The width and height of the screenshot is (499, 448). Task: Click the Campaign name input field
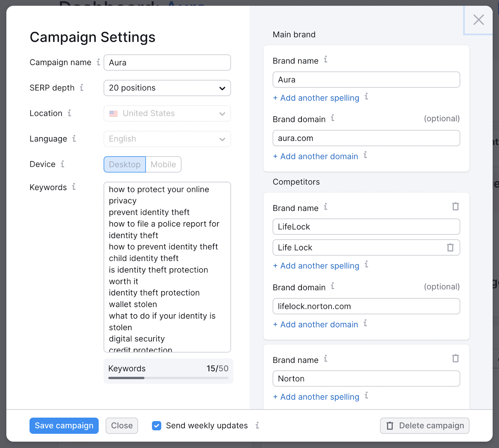[167, 63]
